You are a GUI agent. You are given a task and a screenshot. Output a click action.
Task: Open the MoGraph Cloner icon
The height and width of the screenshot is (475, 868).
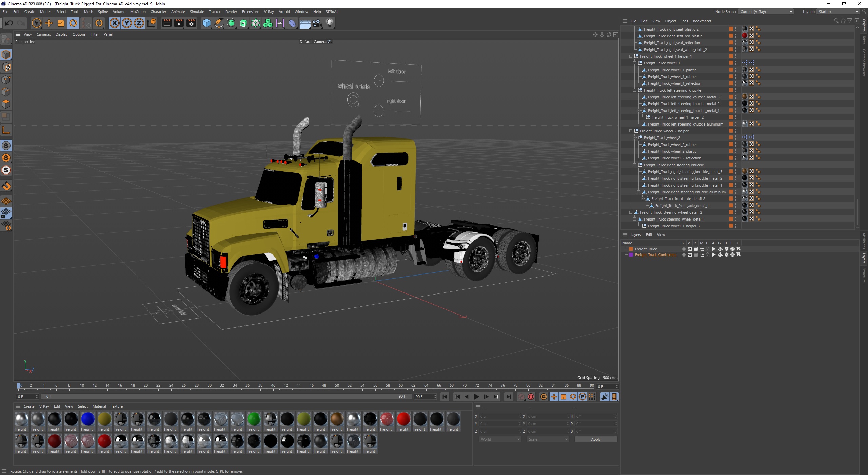(x=268, y=23)
